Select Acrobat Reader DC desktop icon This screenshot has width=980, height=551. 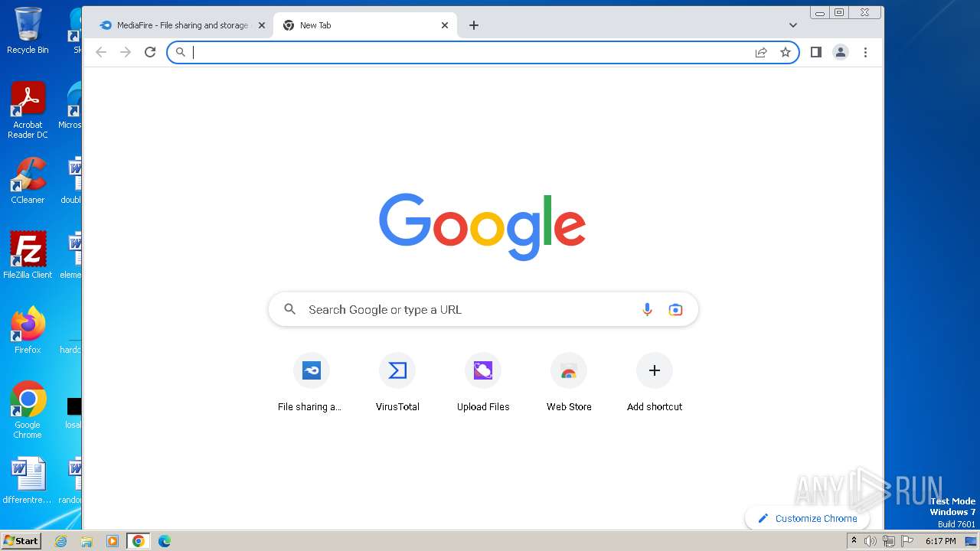click(28, 110)
